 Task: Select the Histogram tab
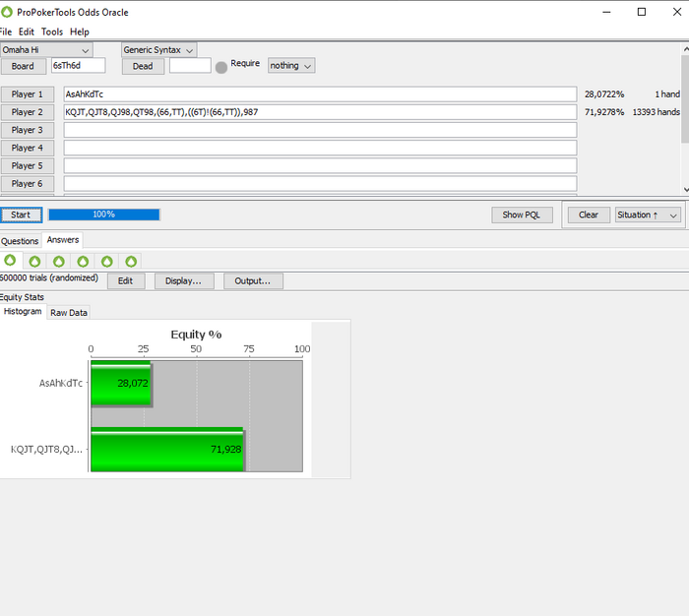point(23,312)
